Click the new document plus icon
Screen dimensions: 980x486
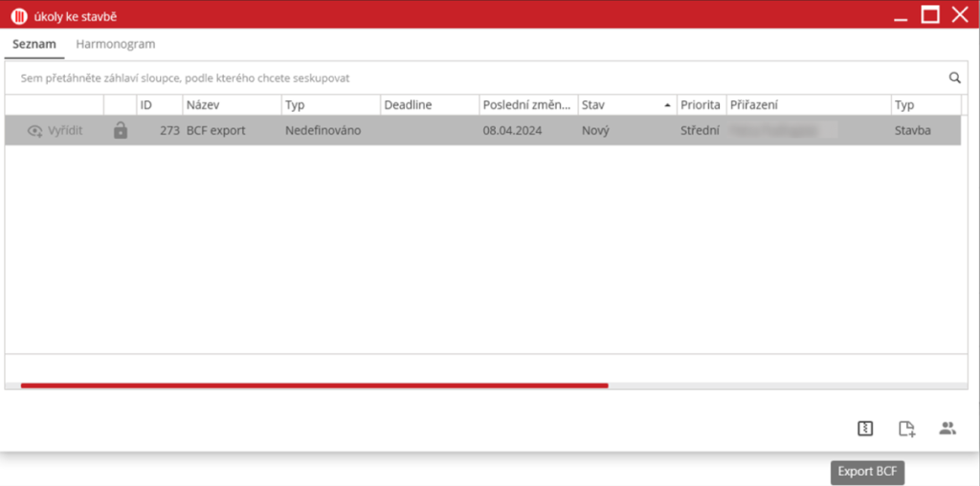[x=906, y=429]
